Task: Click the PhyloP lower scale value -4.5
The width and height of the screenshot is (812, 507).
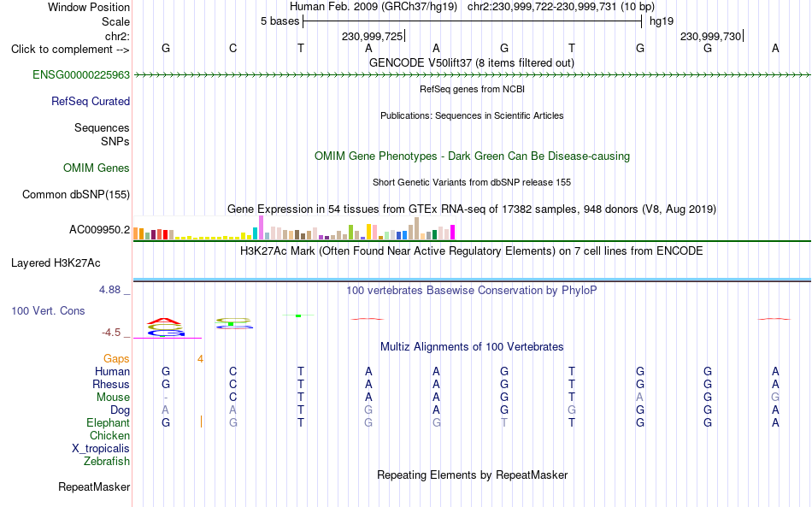Action: point(111,332)
